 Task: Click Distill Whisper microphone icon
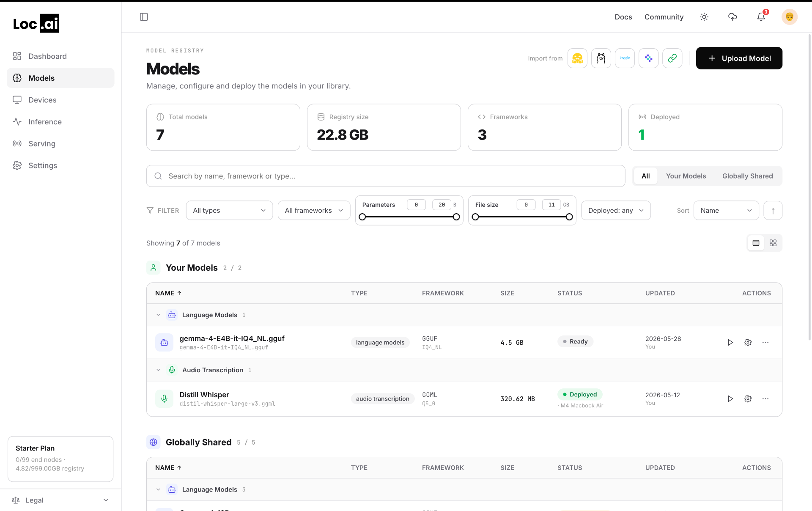[x=164, y=398]
